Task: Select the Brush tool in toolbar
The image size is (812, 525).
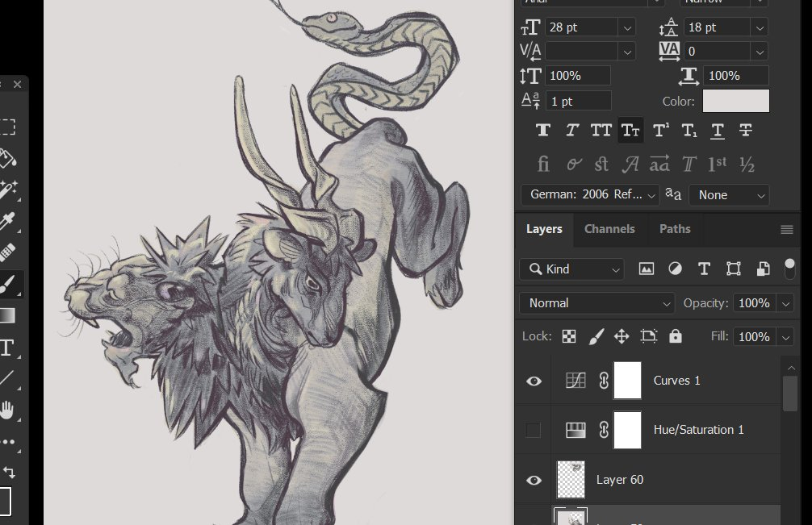Action: (8, 284)
